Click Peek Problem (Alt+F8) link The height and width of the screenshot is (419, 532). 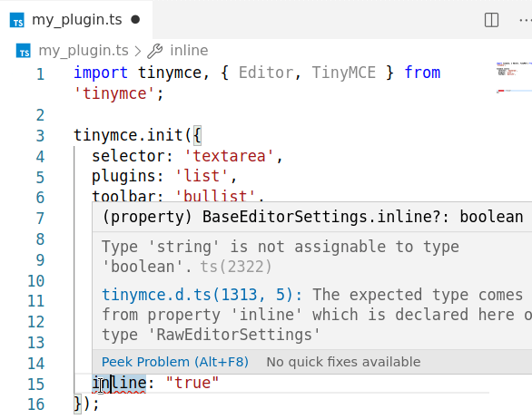175,362
